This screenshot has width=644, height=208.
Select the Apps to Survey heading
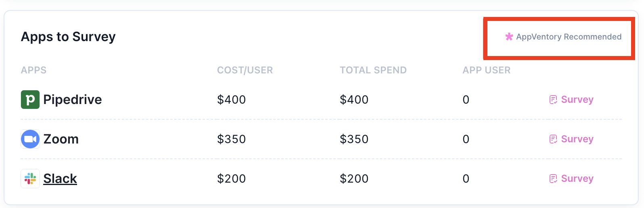pos(68,37)
